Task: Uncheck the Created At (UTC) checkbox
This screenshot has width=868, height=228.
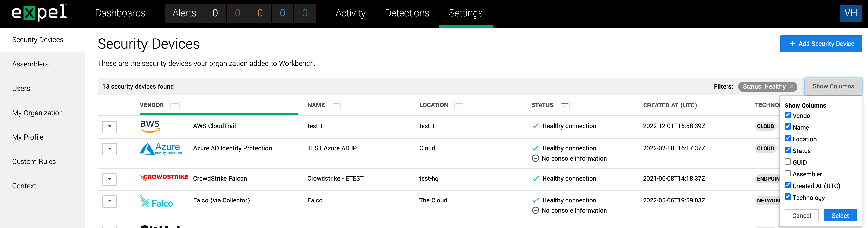Action: tap(787, 185)
